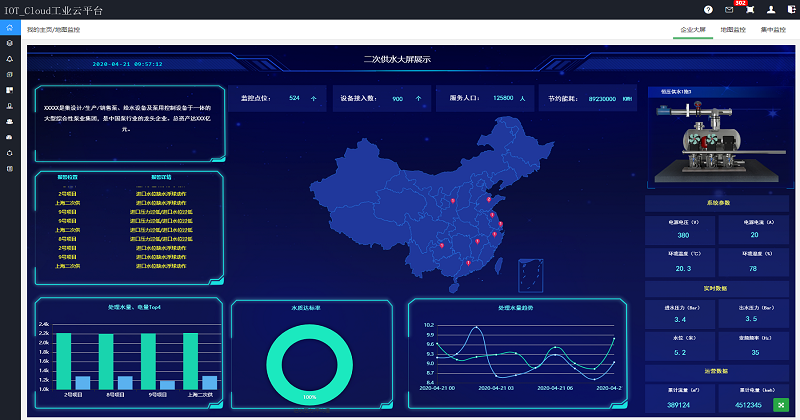This screenshot has width=800, height=420.
Task: Click the cumulative power value 4512345
Action: tap(748, 405)
